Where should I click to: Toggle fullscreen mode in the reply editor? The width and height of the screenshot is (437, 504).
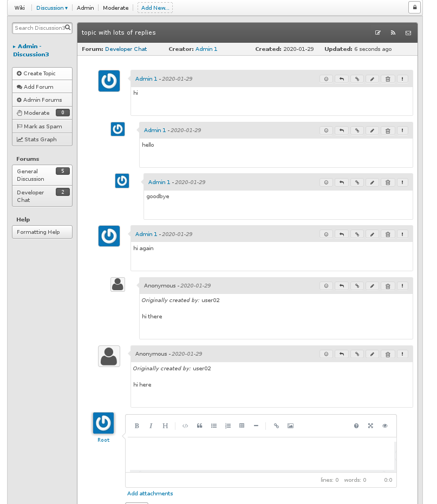[370, 426]
